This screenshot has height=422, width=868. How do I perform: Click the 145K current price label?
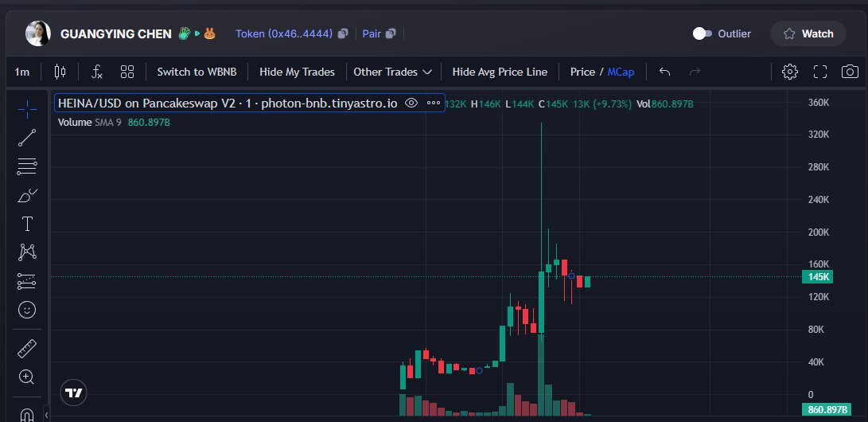click(817, 277)
